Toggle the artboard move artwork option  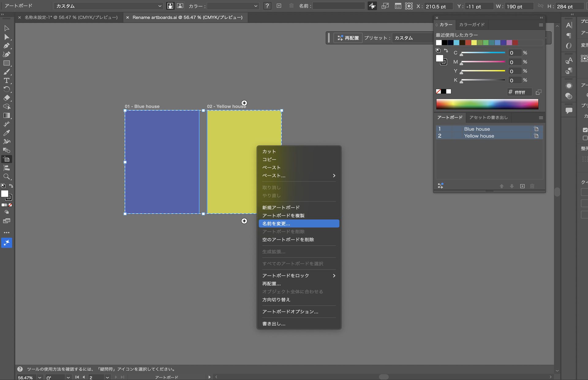click(372, 6)
